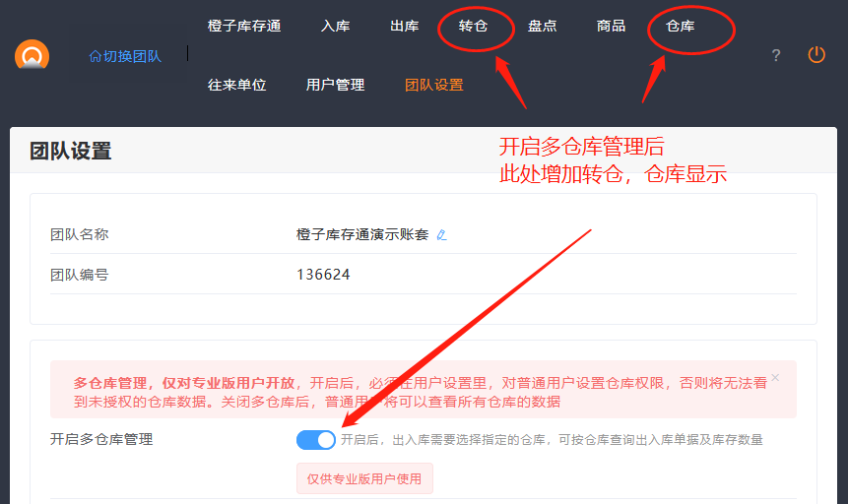The width and height of the screenshot is (848, 504).
Task: Select the 转仓 menu item
Action: tap(473, 27)
